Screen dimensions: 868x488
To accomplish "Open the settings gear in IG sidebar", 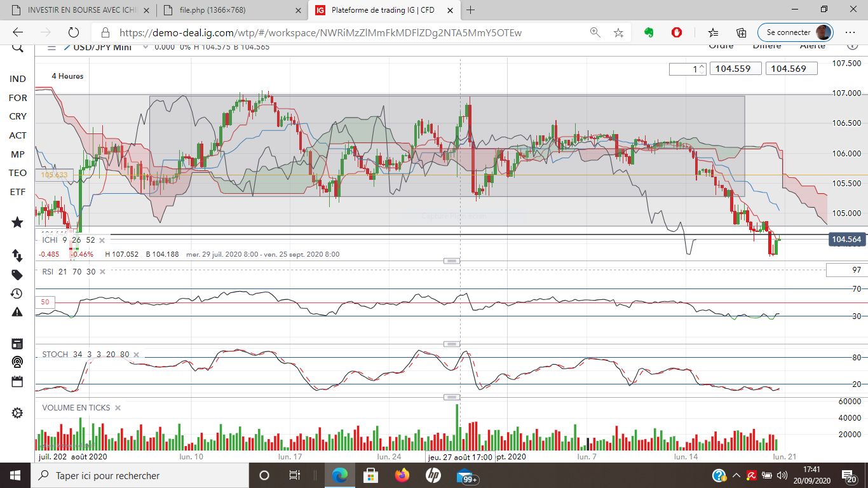I will (17, 413).
